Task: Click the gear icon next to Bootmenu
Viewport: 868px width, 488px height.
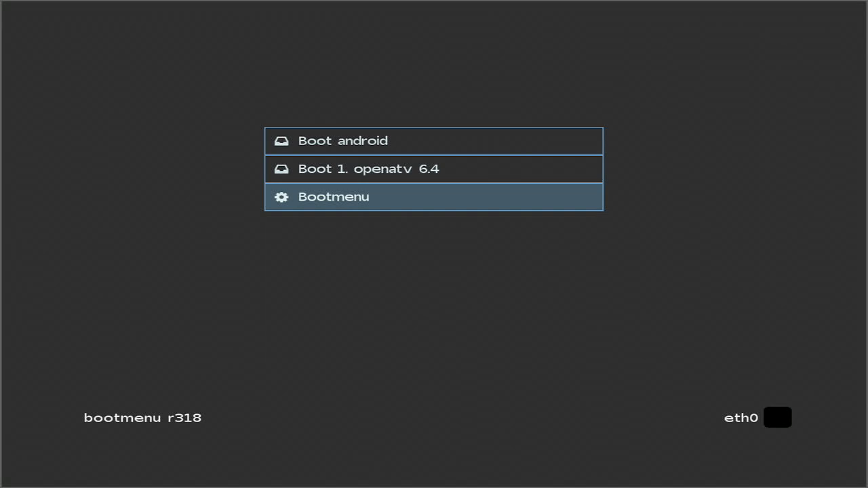Action: point(281,197)
